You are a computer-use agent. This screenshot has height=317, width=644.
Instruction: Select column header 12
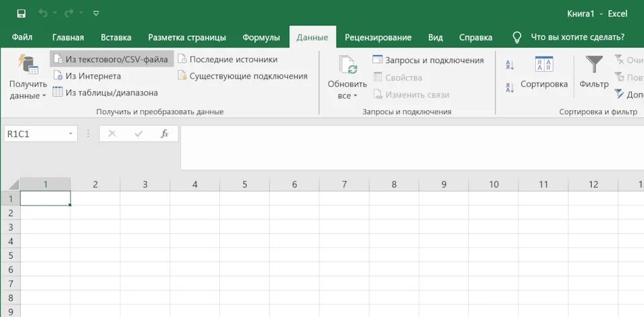click(x=593, y=184)
